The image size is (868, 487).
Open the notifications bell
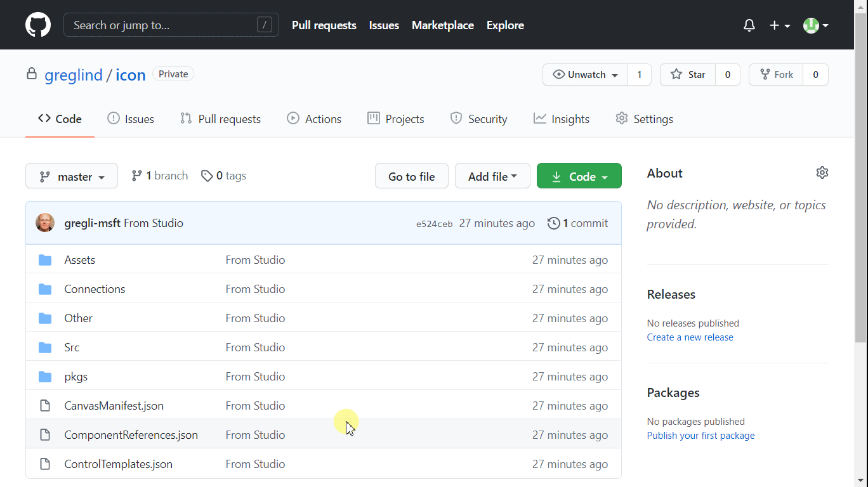coord(749,25)
